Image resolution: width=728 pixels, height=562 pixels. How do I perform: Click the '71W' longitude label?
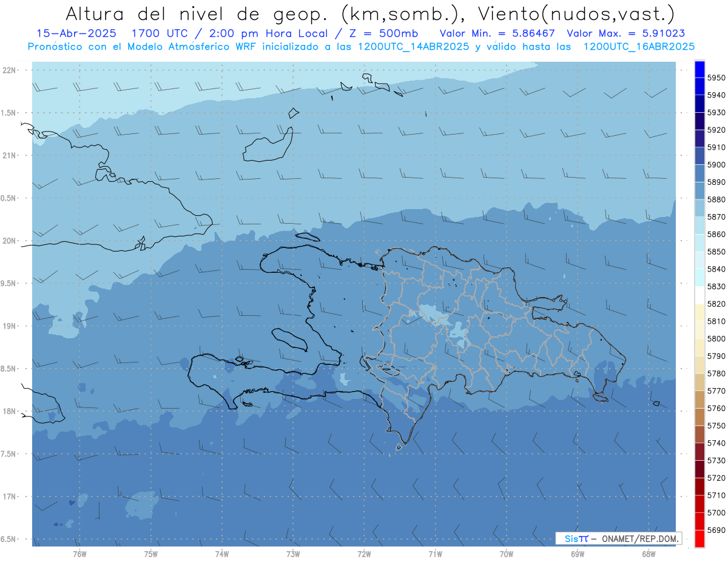coord(435,554)
